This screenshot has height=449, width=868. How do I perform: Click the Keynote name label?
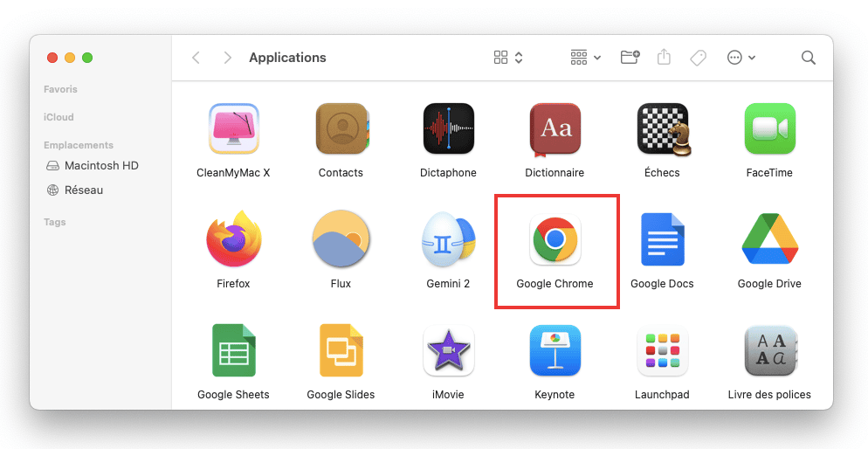[555, 395]
